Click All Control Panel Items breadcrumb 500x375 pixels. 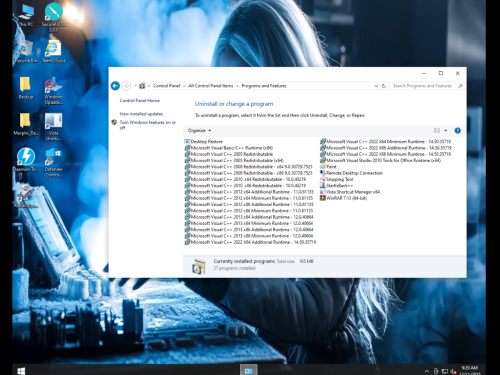tap(211, 86)
